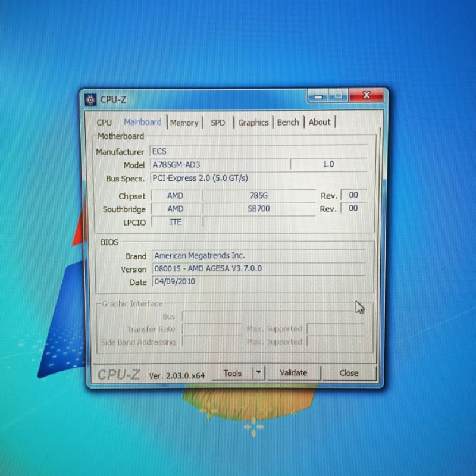Switch to the CPU tab
Image resolution: width=476 pixels, height=476 pixels.
click(104, 123)
